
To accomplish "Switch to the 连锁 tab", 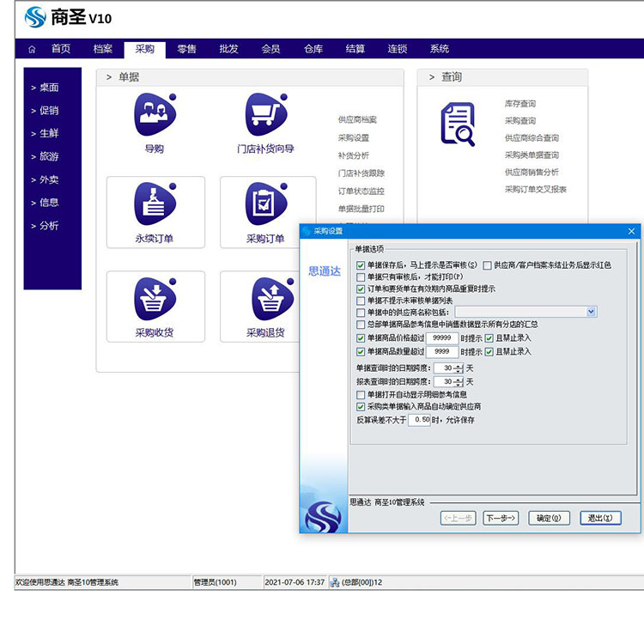I will [x=398, y=49].
